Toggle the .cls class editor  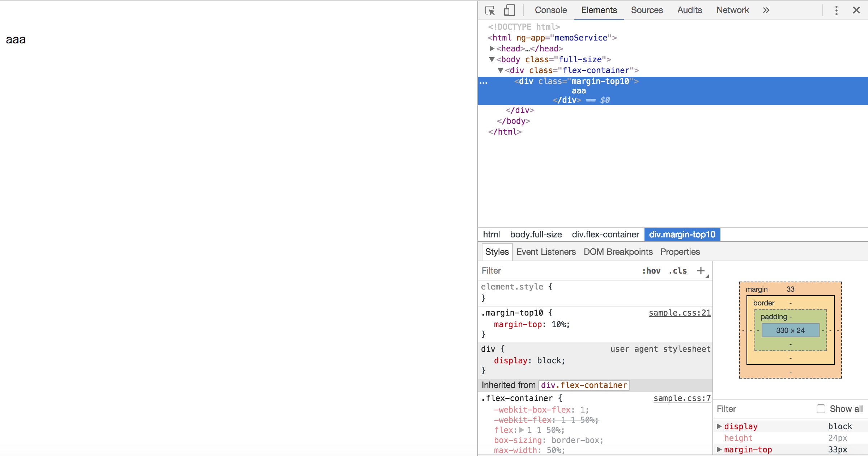(x=677, y=271)
